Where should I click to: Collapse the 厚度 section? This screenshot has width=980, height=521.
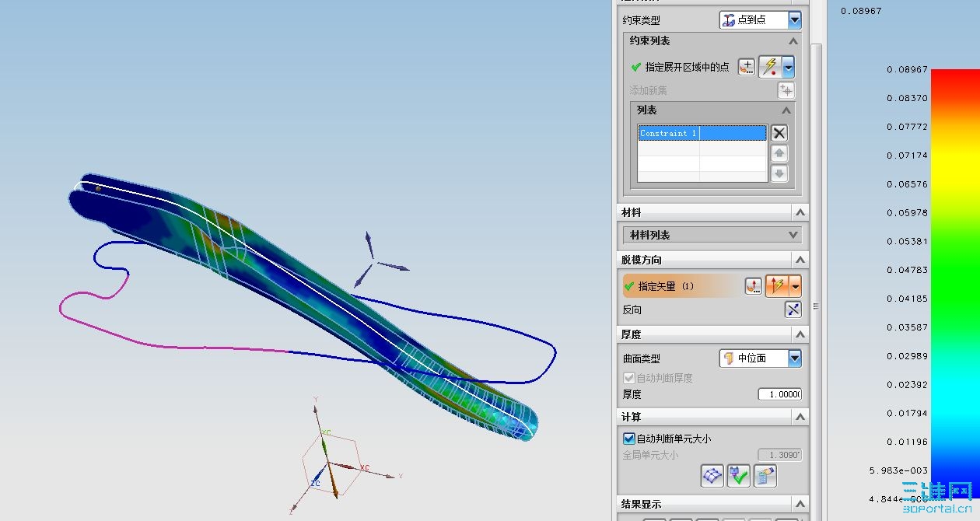click(800, 334)
